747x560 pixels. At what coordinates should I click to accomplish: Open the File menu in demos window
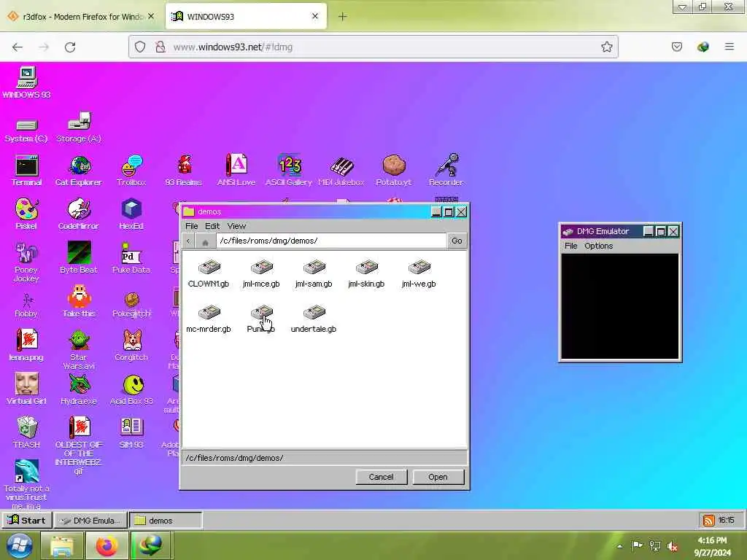192,226
